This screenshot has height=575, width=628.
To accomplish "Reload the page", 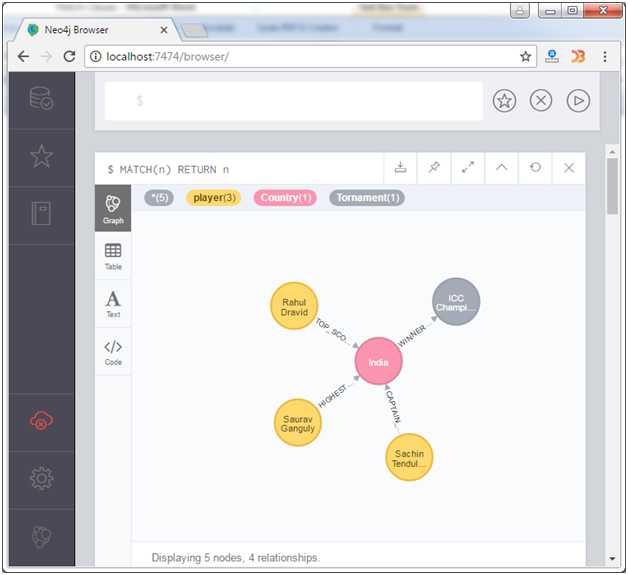I will pos(70,56).
